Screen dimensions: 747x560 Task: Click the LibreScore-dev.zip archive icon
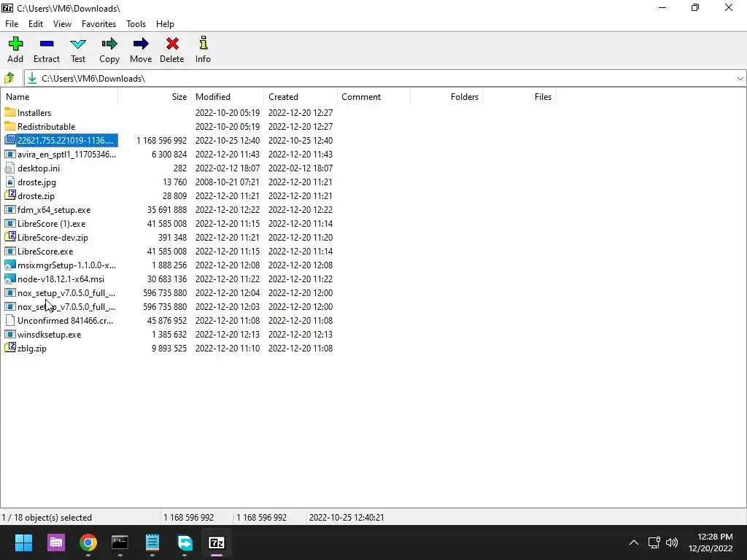(10, 237)
